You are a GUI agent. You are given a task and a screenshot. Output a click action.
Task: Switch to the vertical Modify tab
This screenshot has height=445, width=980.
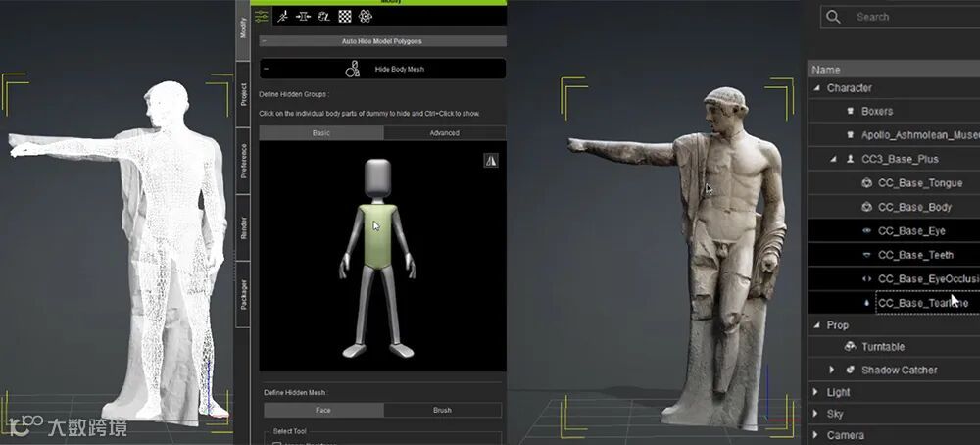coord(243,30)
